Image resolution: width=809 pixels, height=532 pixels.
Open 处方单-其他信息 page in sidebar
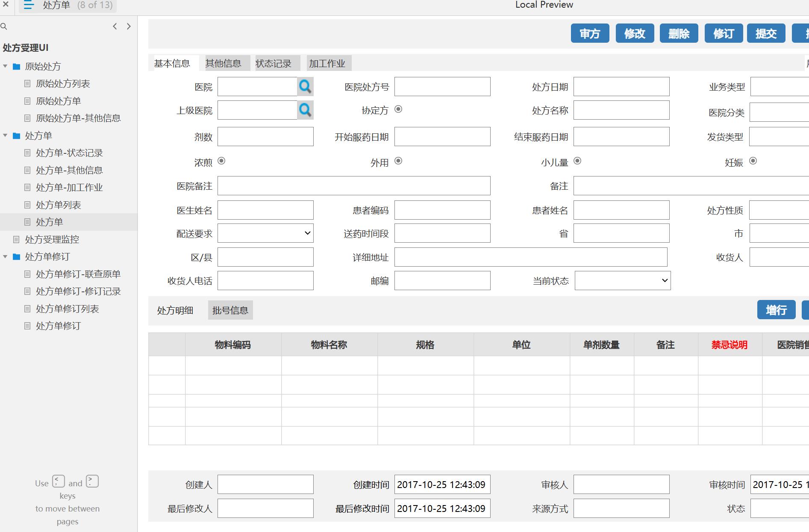tap(69, 170)
